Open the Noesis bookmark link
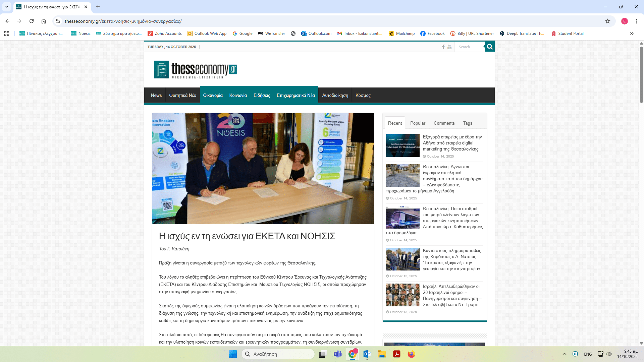The height and width of the screenshot is (362, 644). 81,34
